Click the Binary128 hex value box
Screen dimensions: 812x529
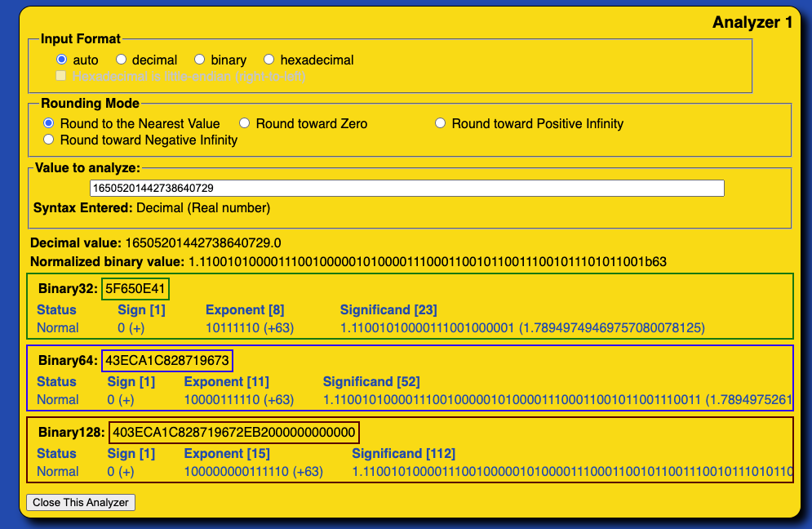tap(233, 432)
